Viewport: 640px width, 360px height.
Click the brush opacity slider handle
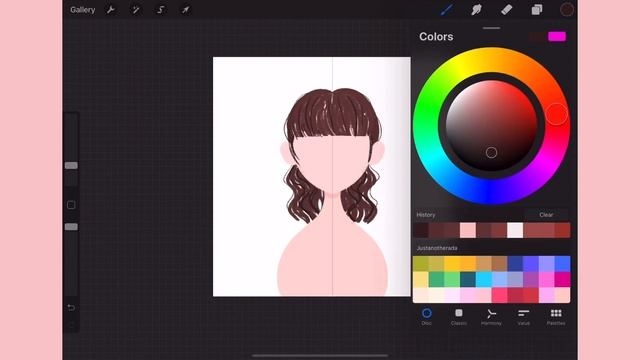71,227
